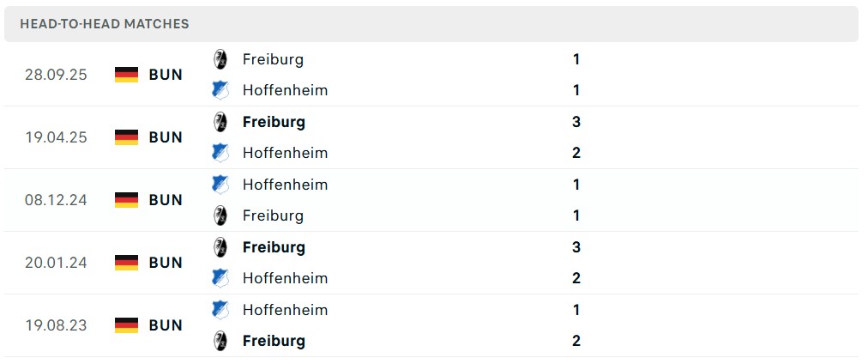Click Hoffenheim's crest in the 19.04.25 match
The width and height of the screenshot is (868, 364).
220,153
